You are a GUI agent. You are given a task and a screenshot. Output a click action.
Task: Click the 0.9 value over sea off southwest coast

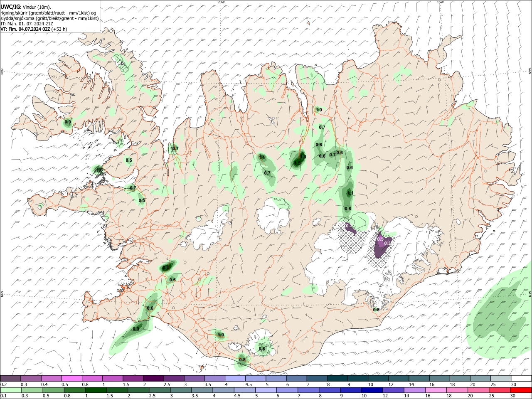136,329
